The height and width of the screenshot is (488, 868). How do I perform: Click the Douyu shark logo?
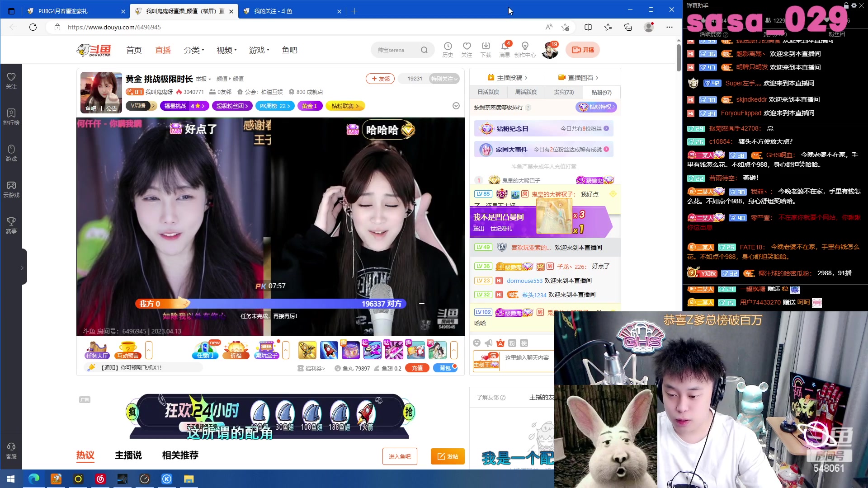(94, 50)
